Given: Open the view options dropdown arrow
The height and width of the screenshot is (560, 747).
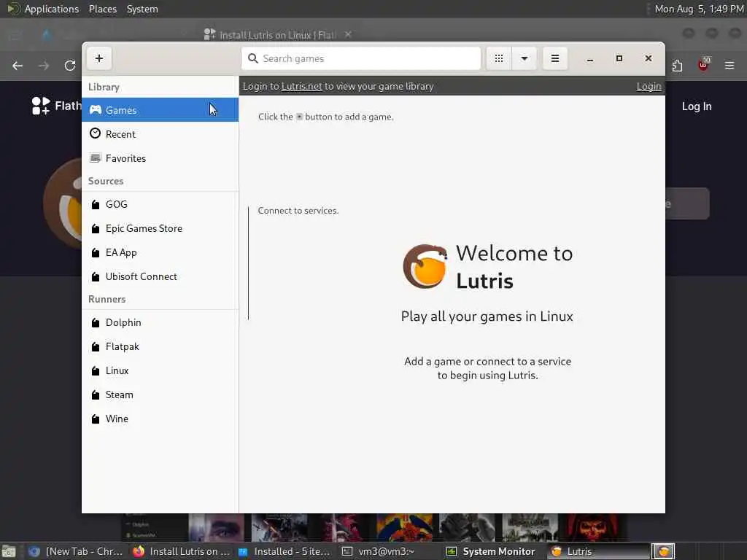Looking at the screenshot, I should [x=524, y=58].
